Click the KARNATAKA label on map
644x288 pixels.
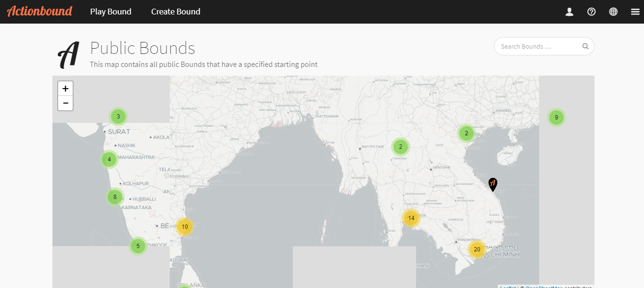(137, 208)
